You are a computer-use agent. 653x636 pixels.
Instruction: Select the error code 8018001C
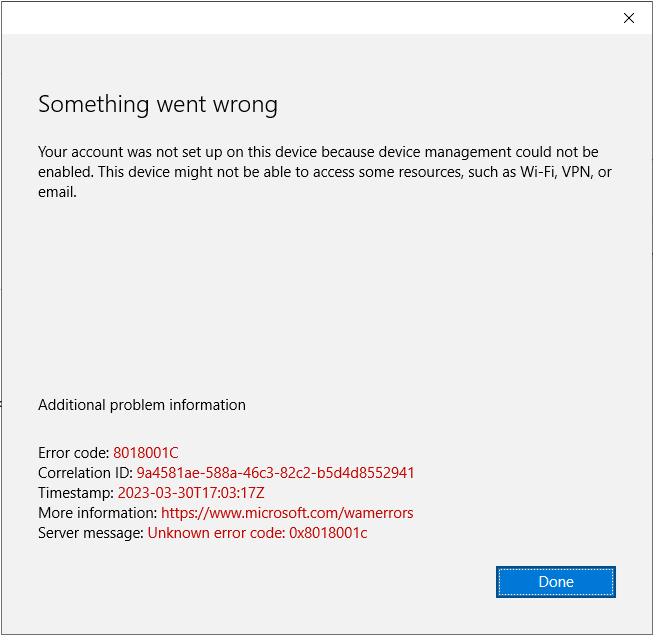coord(146,453)
